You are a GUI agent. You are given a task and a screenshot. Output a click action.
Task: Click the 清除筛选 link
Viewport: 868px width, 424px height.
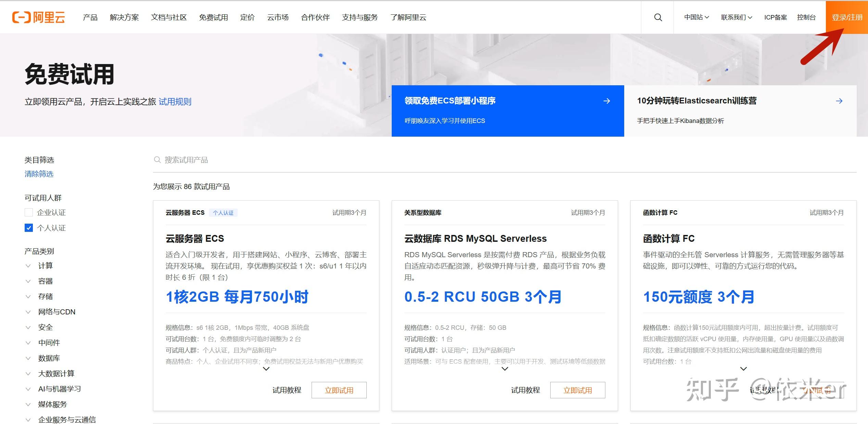[38, 174]
